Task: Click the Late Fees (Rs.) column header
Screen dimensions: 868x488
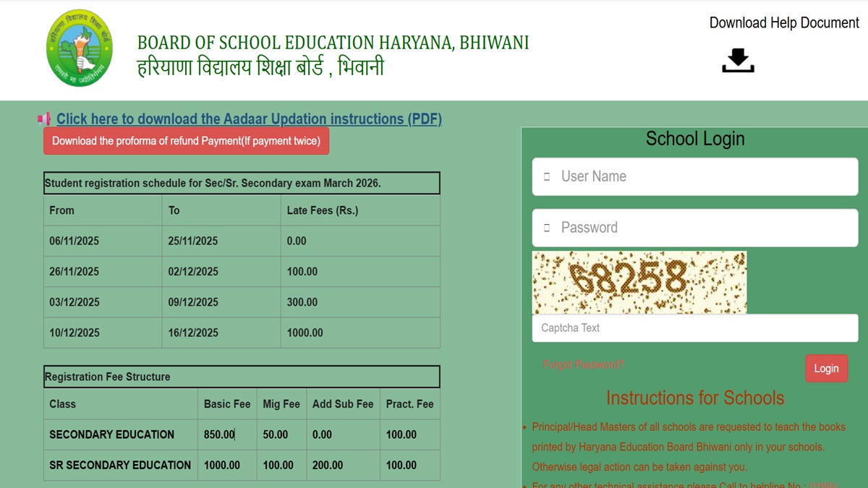Action: 323,210
